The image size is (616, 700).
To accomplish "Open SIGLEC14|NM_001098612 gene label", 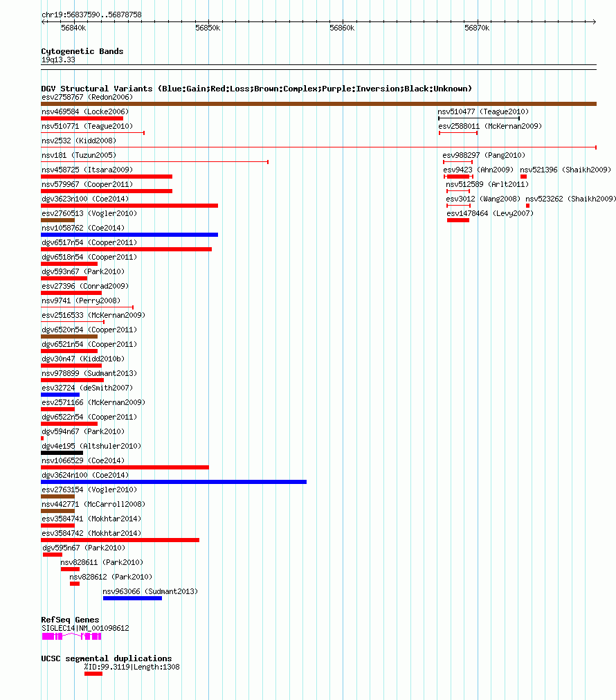I will 85,628.
